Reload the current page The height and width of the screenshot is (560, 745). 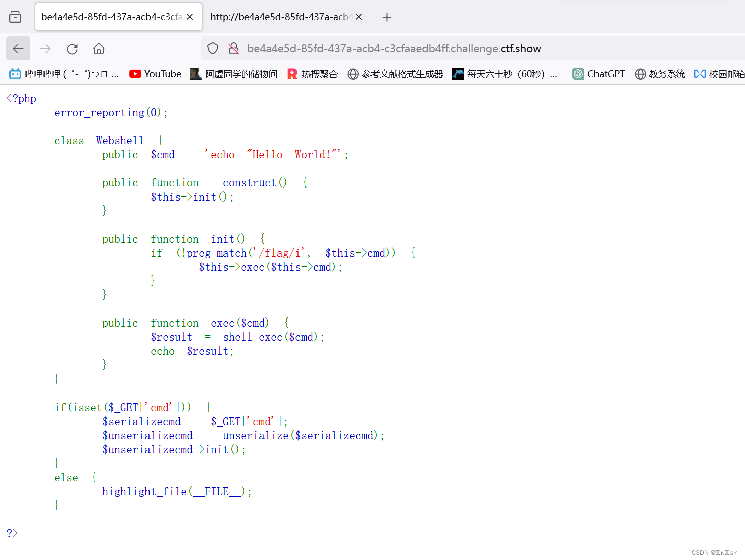(x=72, y=48)
